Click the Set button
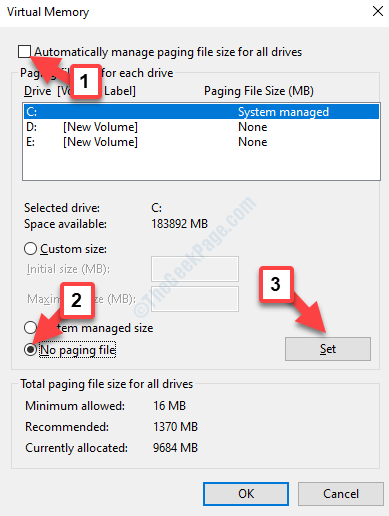This screenshot has height=516, width=389. (x=328, y=349)
